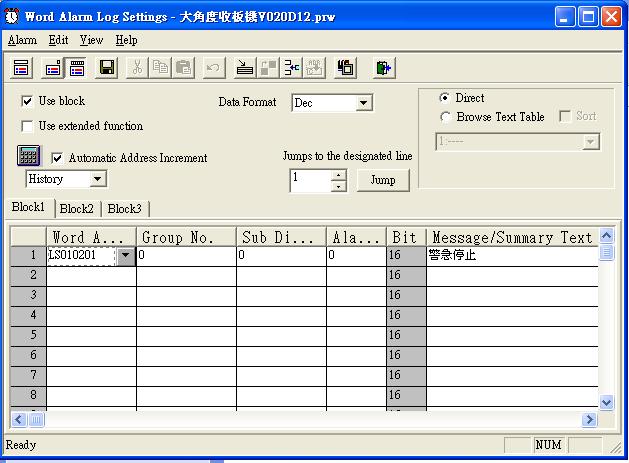Viewport: 629px width, 463px height.
Task: Click the address conversion toolbar icon
Action: 292,68
